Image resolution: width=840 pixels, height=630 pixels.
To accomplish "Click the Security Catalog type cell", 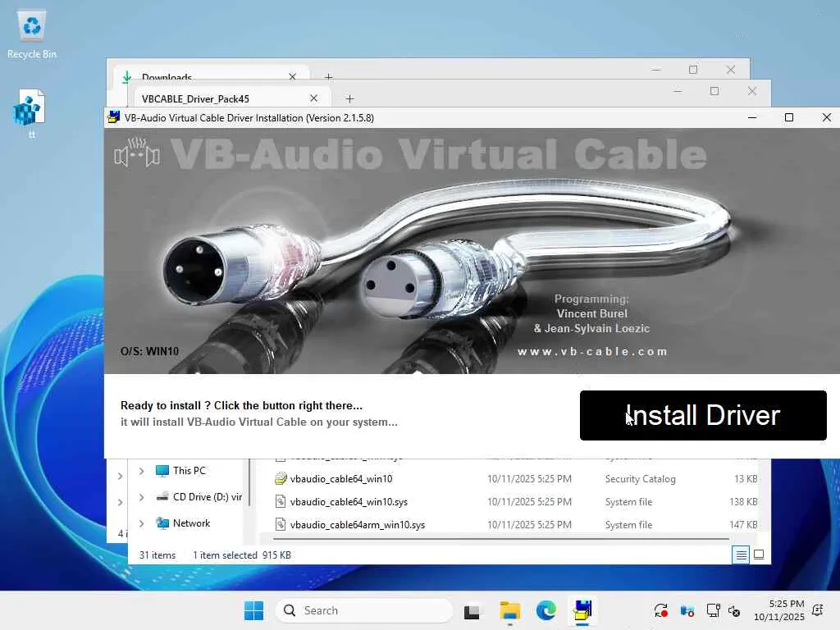I will tap(640, 479).
